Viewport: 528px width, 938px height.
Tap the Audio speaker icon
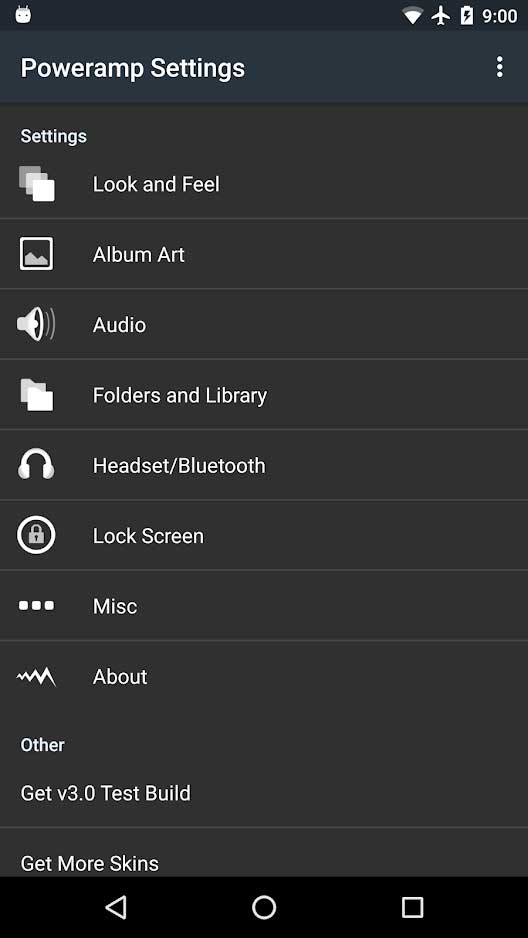36,324
